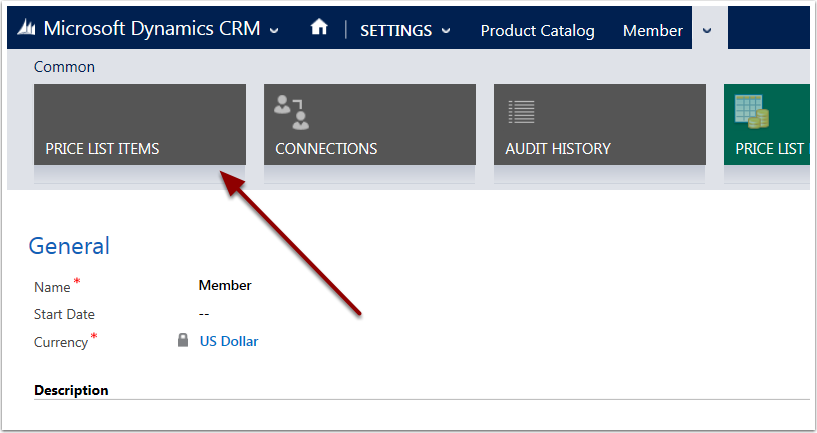The width and height of the screenshot is (817, 433).
Task: Select the Member breadcrumb item
Action: (x=653, y=31)
